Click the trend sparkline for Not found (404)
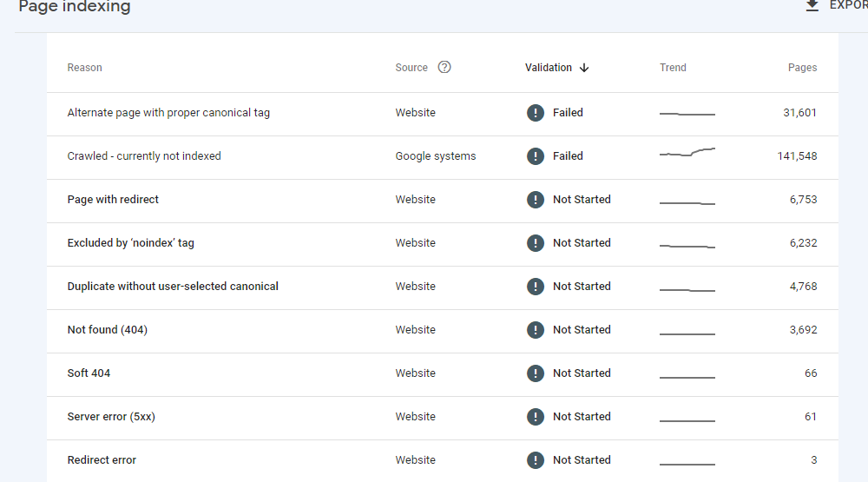Image resolution: width=868 pixels, height=482 pixels. tap(687, 334)
